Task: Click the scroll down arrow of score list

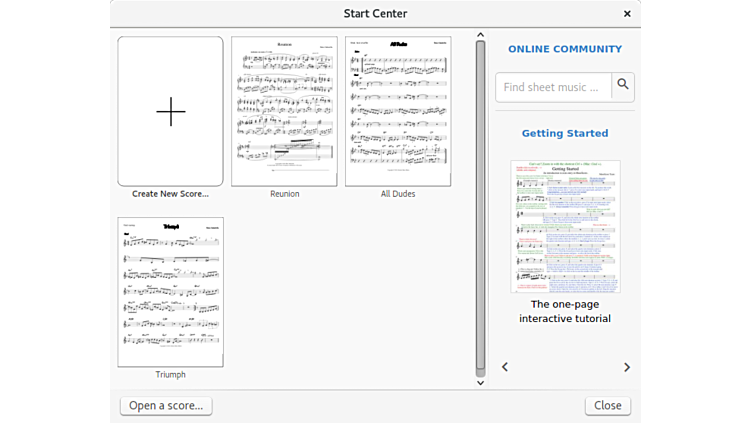Action: (x=480, y=382)
